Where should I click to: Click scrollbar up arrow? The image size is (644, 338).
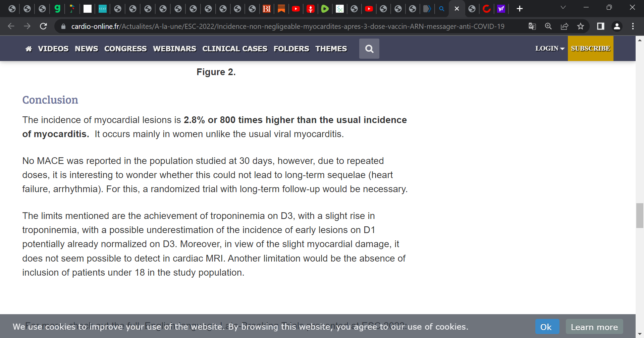[x=640, y=40]
